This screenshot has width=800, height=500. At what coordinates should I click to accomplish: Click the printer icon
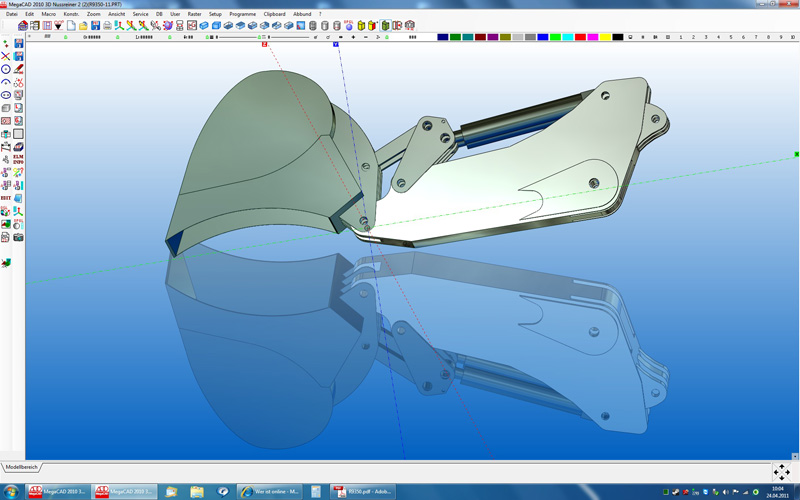tap(107, 25)
